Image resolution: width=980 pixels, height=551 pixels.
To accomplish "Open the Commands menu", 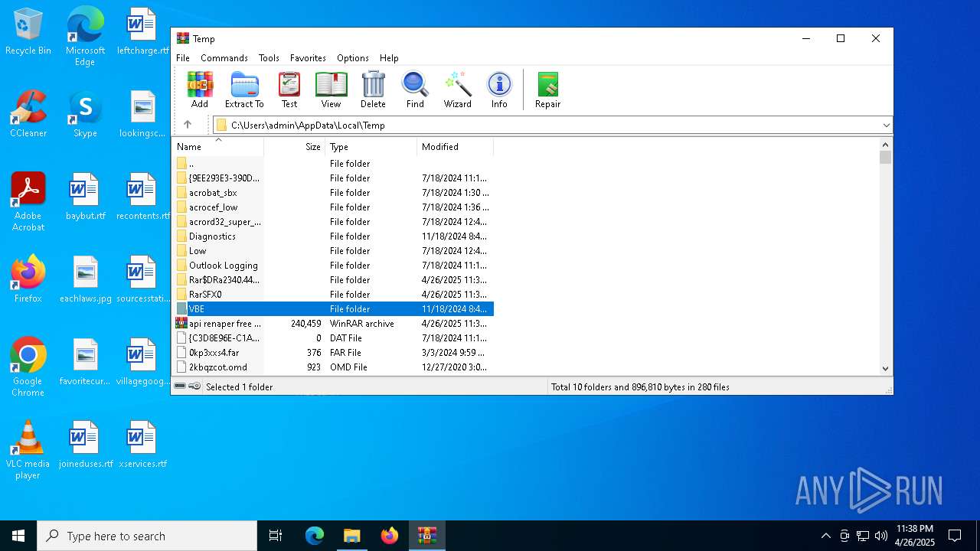I will click(224, 58).
